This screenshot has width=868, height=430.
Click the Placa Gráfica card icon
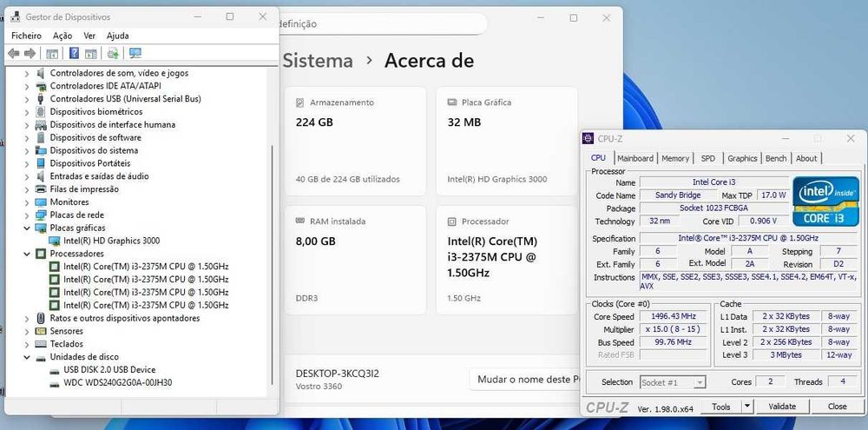pos(451,103)
